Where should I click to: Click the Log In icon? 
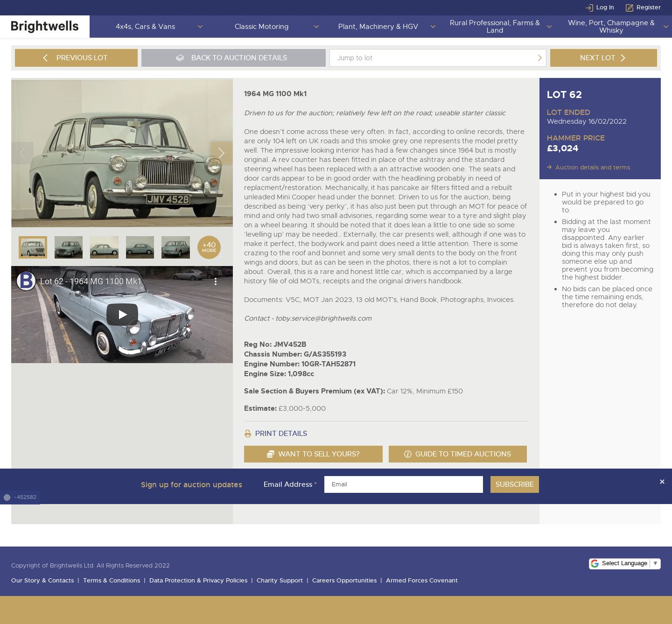[589, 7]
